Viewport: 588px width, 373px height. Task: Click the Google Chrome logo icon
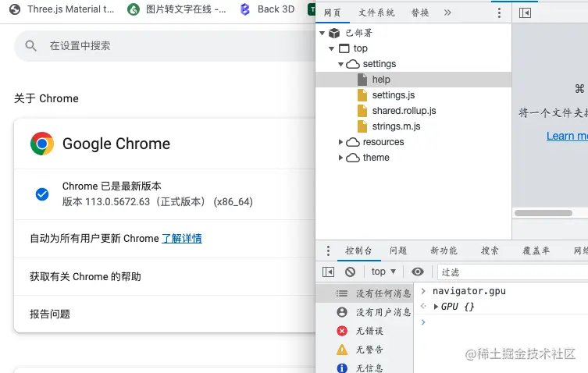pos(42,144)
